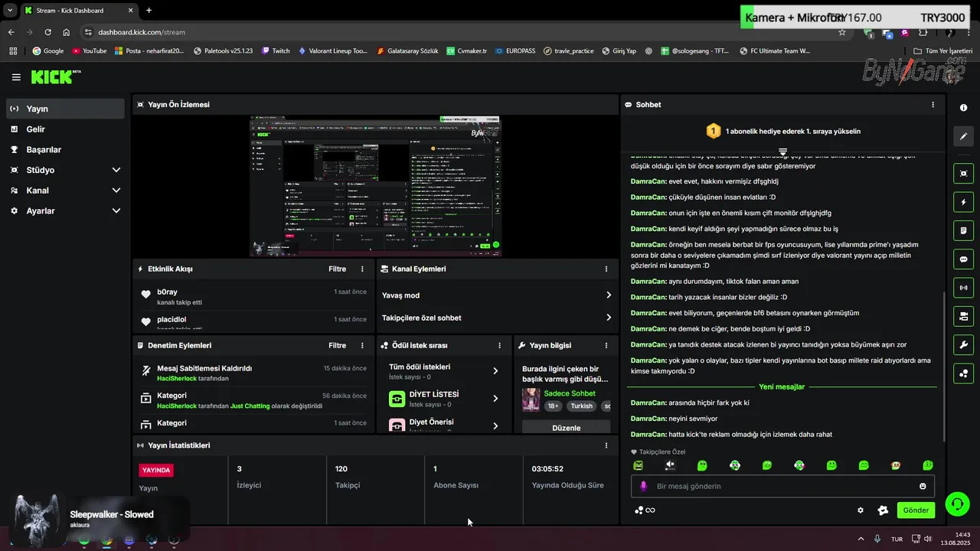Viewport: 980px width, 551px height.
Task: Open Başarılar in the sidebar
Action: [x=65, y=150]
